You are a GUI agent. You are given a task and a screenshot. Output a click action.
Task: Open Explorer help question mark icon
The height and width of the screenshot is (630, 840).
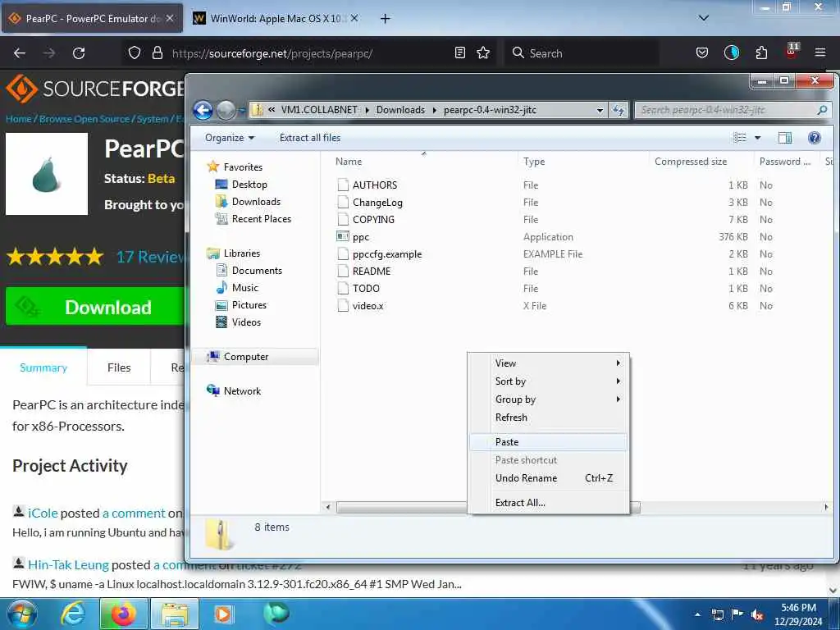pos(815,138)
